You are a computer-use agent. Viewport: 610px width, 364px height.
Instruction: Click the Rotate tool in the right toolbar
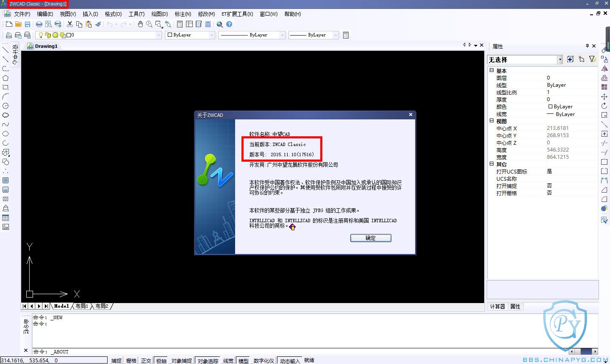(604, 106)
